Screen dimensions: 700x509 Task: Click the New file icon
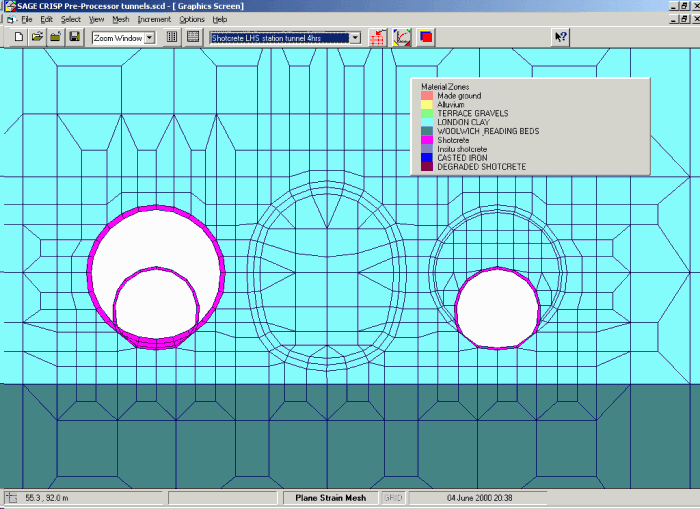(x=18, y=37)
